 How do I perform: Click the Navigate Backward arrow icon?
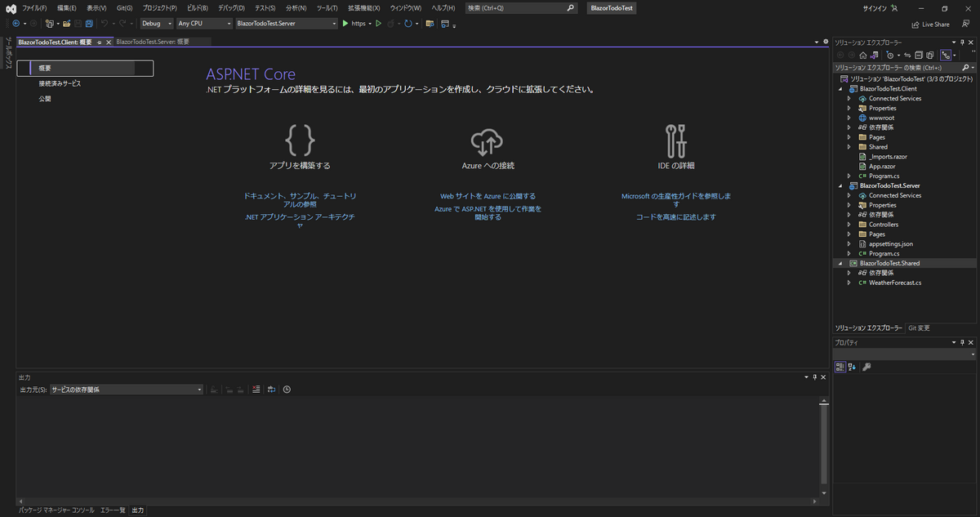[x=16, y=24]
